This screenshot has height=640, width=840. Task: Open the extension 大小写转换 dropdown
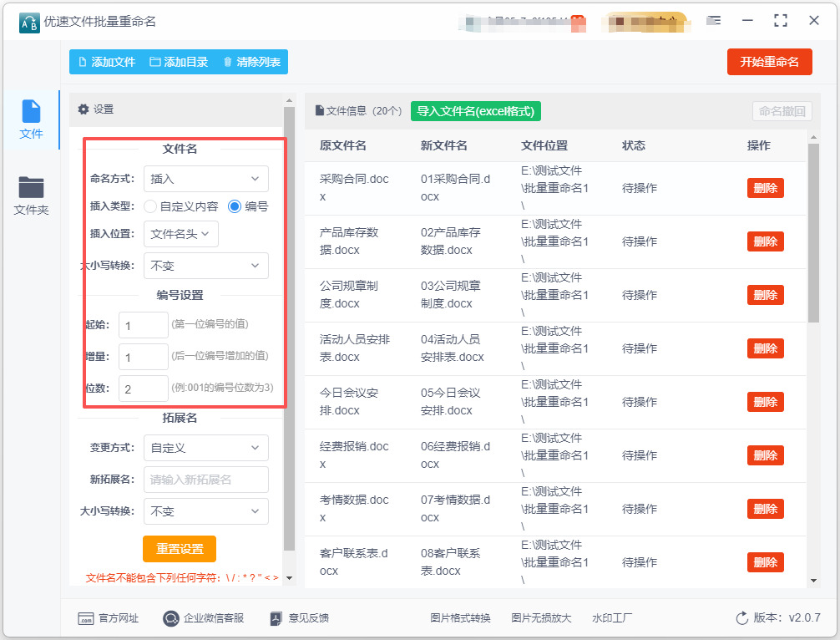(205, 511)
